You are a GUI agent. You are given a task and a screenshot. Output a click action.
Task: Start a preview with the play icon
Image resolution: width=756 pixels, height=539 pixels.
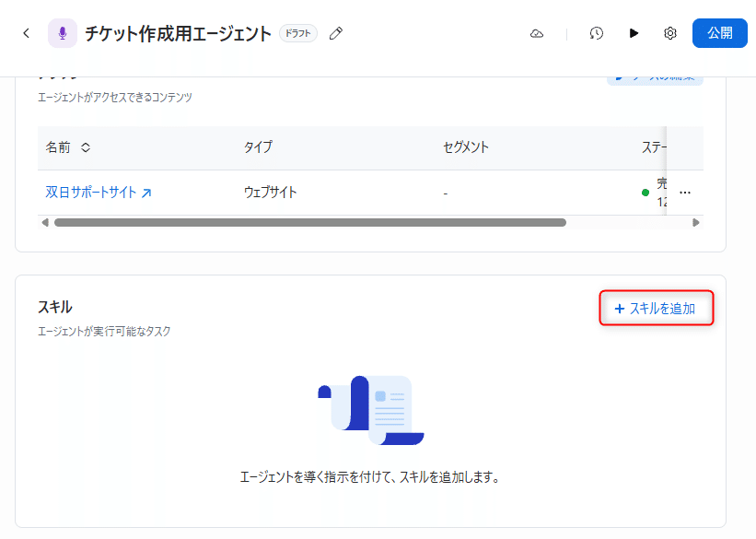634,32
